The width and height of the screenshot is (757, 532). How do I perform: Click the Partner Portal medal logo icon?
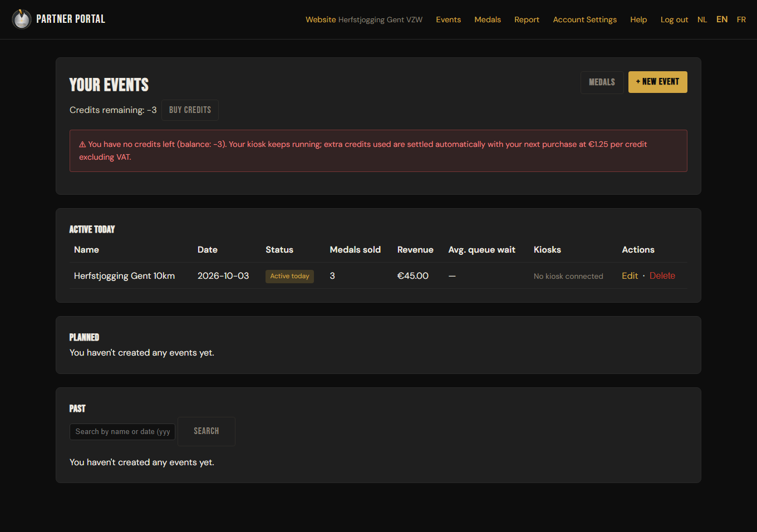pyautogui.click(x=22, y=19)
